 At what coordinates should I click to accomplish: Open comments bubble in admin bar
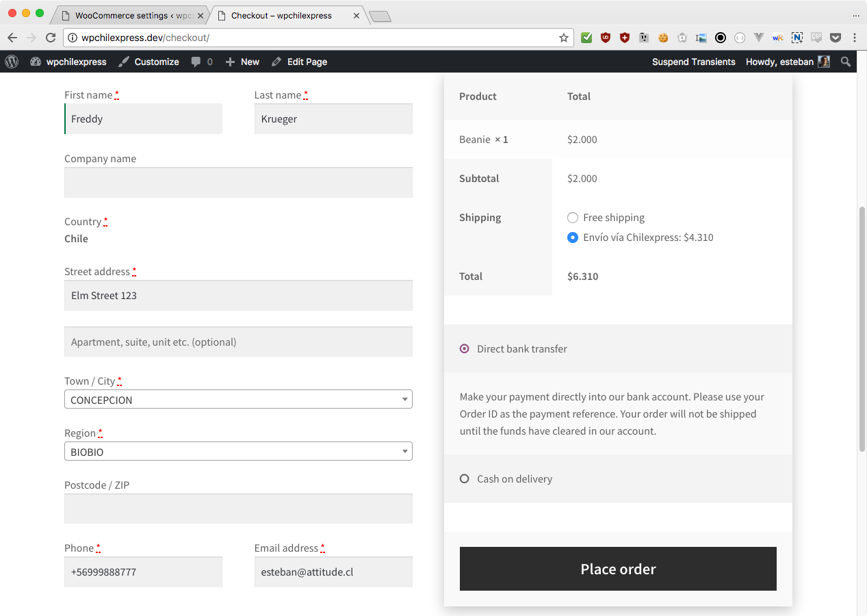click(x=202, y=62)
